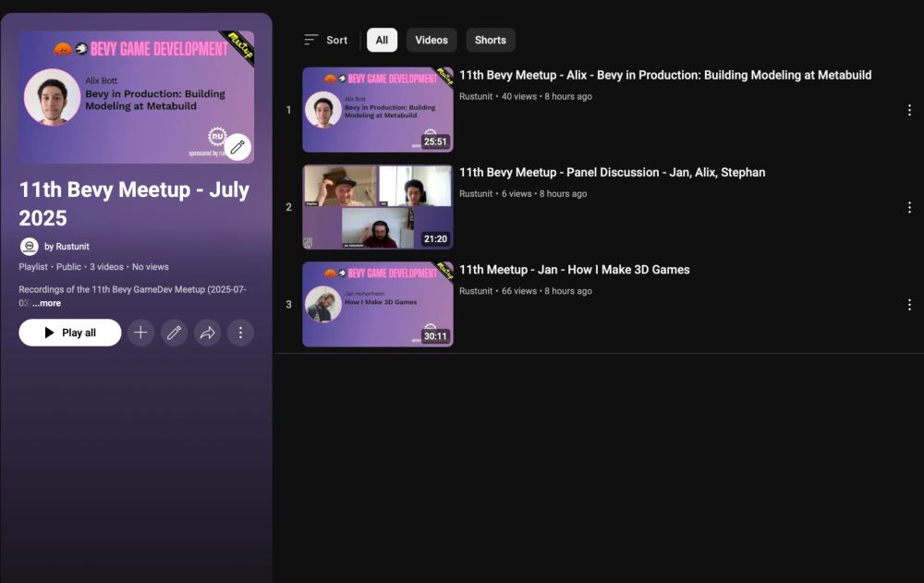The width and height of the screenshot is (924, 583).
Task: Share the playlist via arrow icon
Action: click(x=207, y=333)
